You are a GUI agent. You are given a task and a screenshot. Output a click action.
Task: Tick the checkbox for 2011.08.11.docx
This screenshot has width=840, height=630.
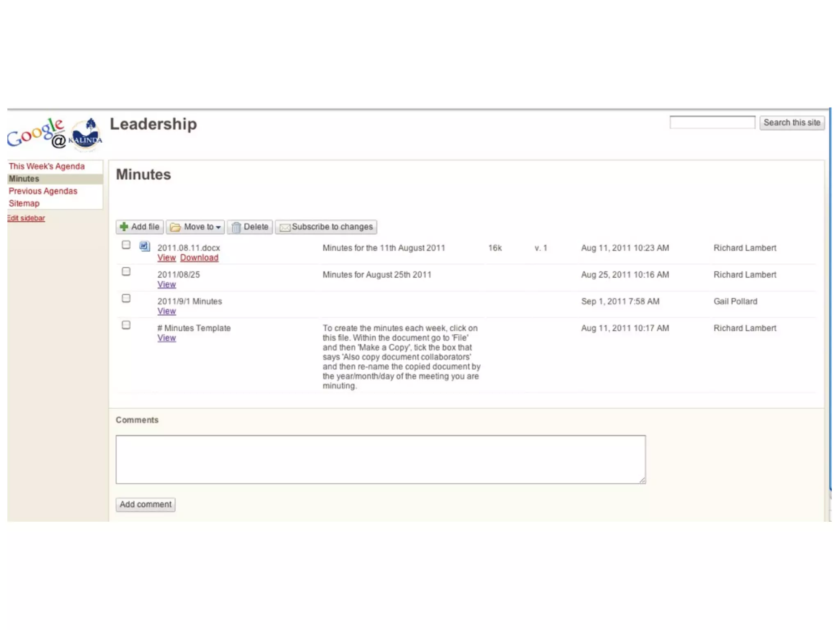point(126,245)
